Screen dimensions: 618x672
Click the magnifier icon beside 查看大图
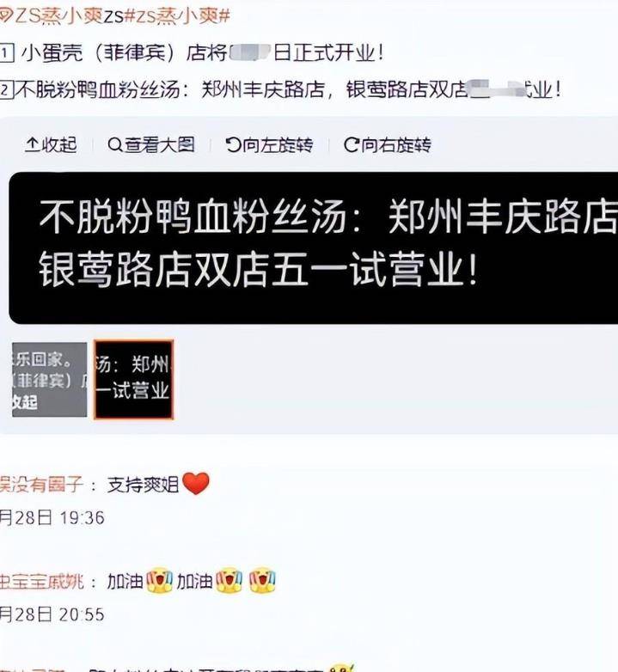point(115,145)
